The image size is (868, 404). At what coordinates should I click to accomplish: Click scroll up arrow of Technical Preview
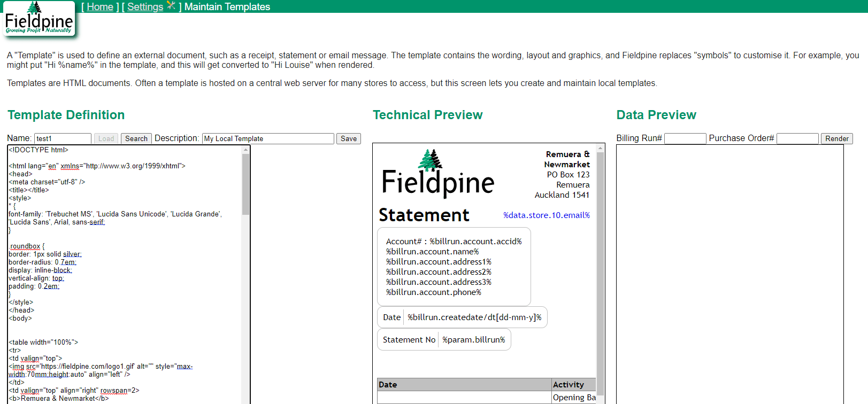(x=600, y=148)
